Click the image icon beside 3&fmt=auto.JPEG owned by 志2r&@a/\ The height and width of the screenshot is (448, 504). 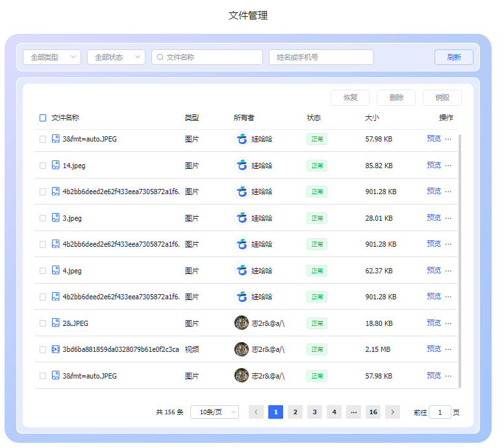point(56,375)
